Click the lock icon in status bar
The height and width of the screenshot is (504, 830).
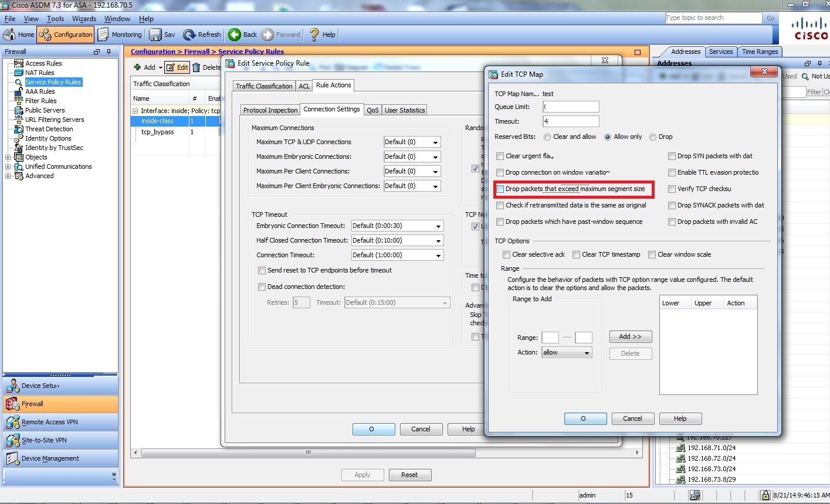[x=765, y=495]
